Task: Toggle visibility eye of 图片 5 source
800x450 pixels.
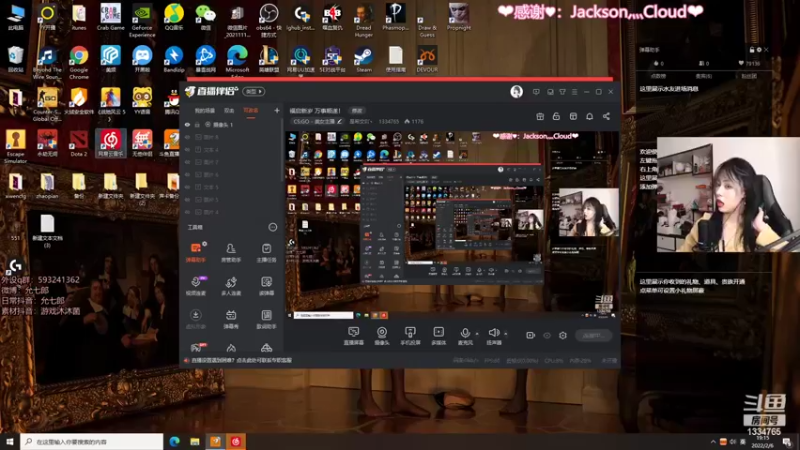Action: (x=187, y=199)
